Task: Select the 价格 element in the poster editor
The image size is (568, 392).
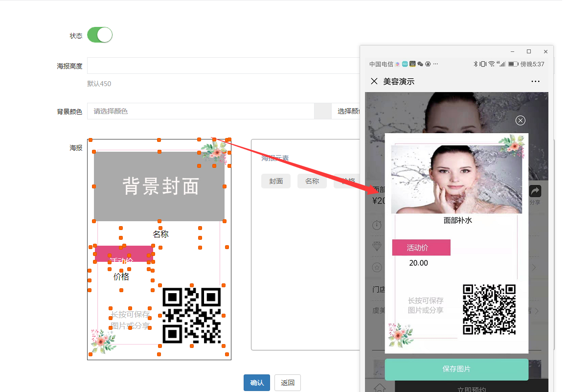Action: point(121,277)
